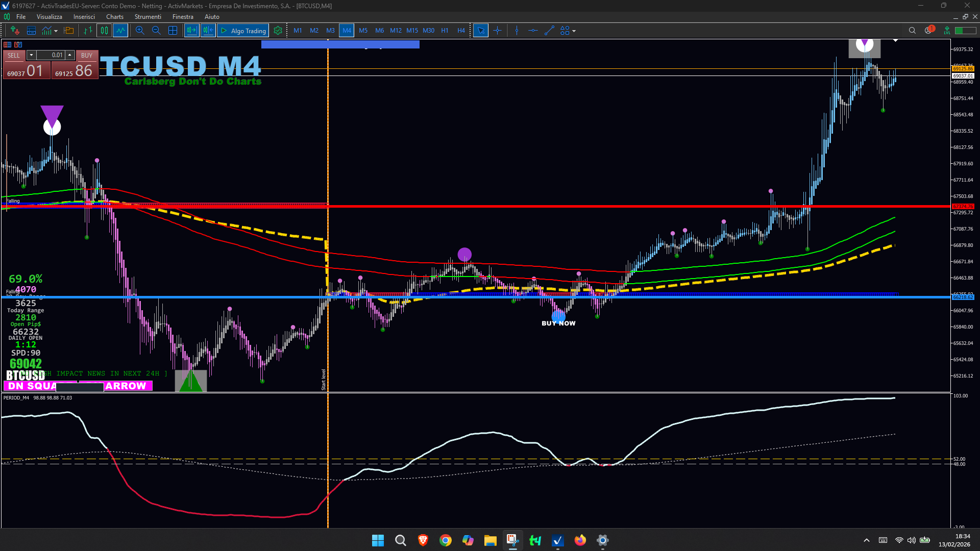980x551 pixels.
Task: Switch timeframe to M15
Action: pos(412,31)
